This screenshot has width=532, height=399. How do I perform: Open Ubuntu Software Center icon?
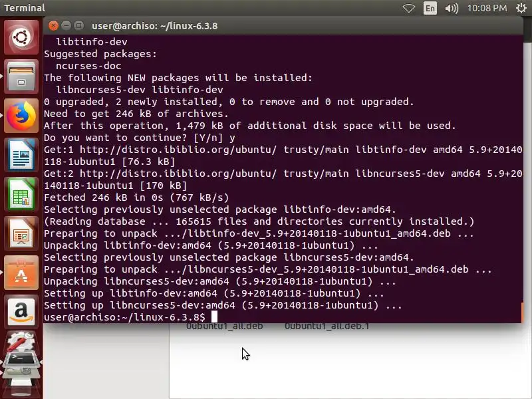pos(21,273)
